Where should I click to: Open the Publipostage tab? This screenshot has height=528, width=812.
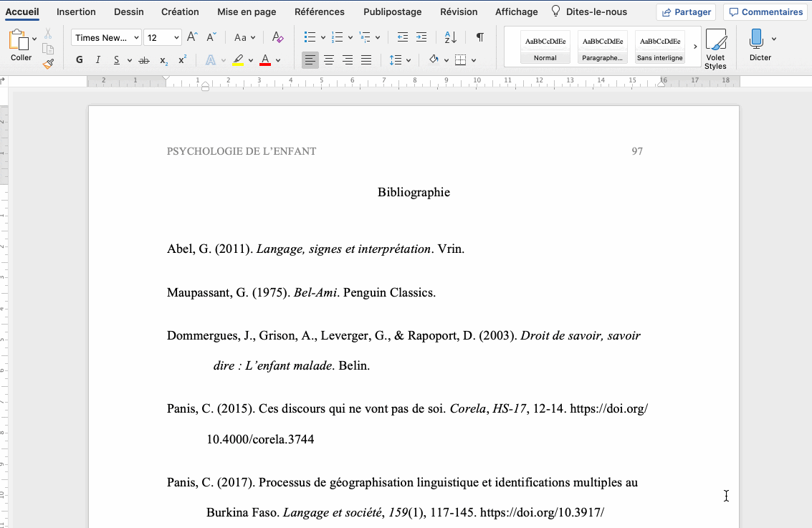click(393, 11)
